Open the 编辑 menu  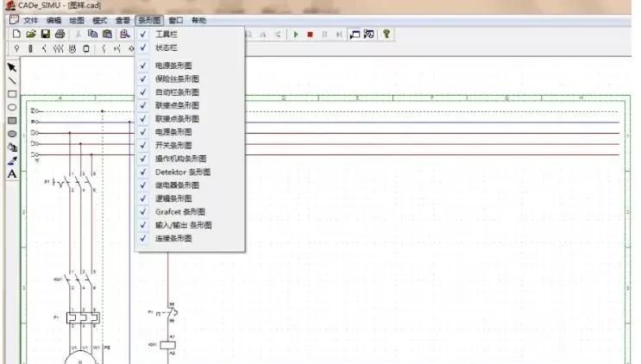53,20
